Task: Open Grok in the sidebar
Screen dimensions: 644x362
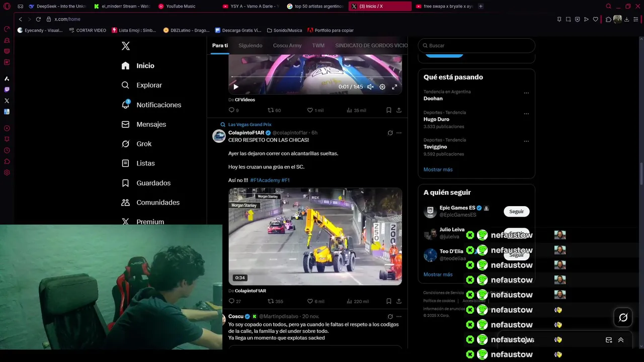Action: [x=136, y=144]
